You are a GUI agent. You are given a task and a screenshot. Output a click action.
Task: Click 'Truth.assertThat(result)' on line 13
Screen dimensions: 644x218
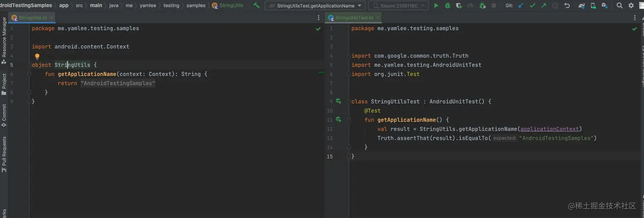coord(416,138)
